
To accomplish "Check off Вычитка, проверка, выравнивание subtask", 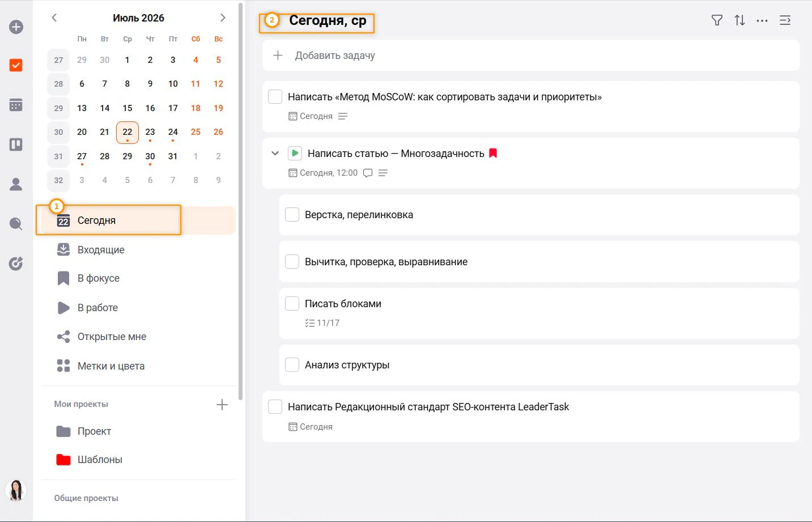I will point(292,261).
